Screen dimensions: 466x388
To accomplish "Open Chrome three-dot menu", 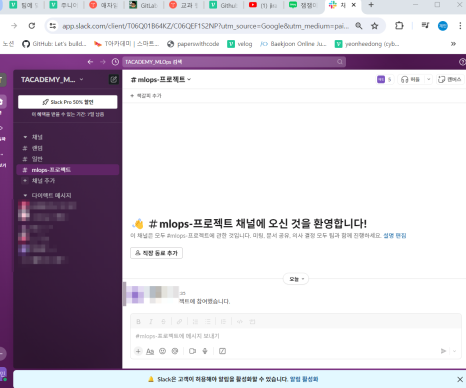I will pyautogui.click(x=460, y=26).
